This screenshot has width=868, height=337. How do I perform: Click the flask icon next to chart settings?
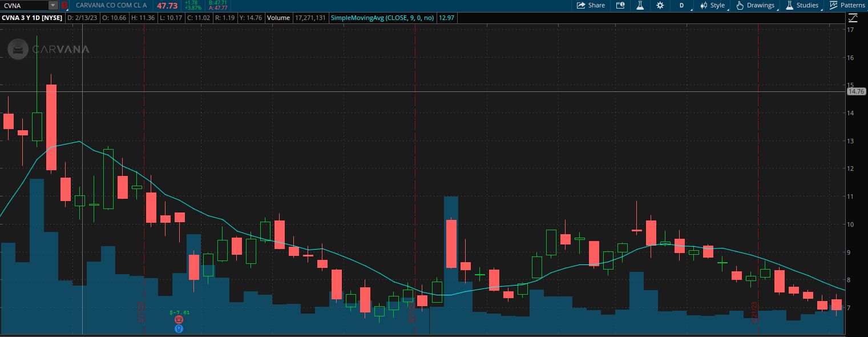coord(640,5)
